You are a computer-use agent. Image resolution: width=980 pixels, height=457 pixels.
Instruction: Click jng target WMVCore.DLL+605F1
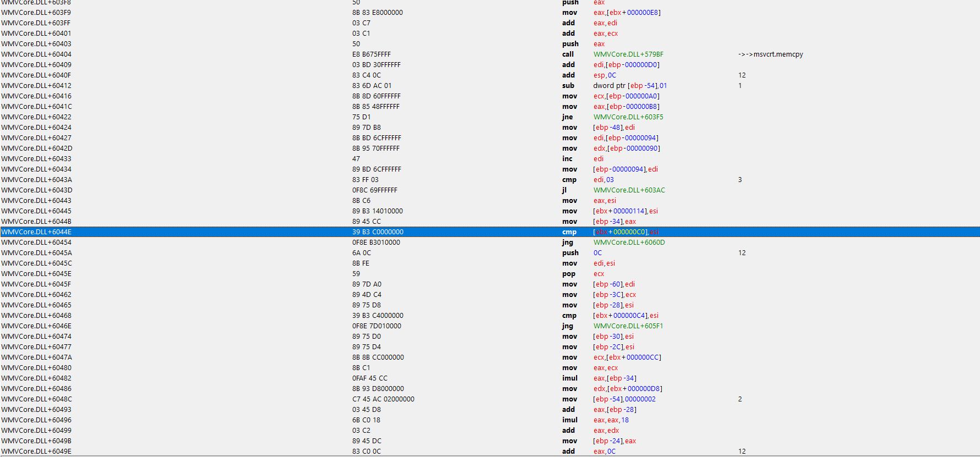(x=628, y=326)
